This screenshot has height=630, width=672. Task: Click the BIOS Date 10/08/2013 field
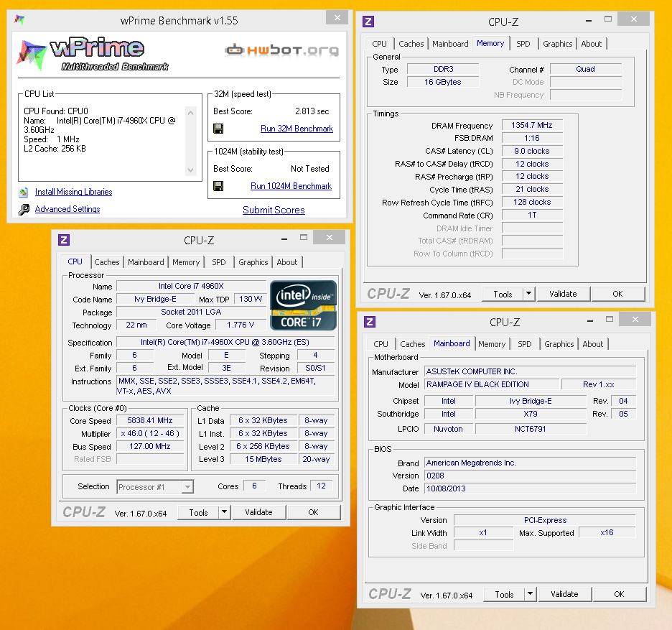pos(530,488)
